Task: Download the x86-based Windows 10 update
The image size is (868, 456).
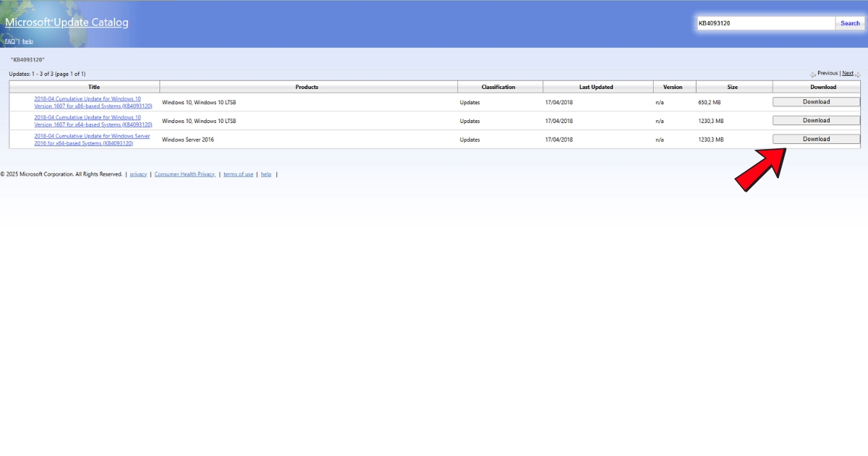Action: point(816,102)
